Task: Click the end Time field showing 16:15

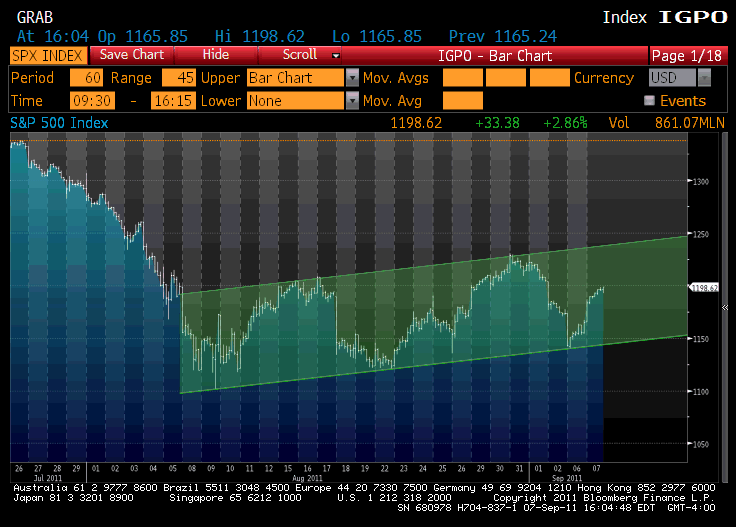Action: pos(172,101)
